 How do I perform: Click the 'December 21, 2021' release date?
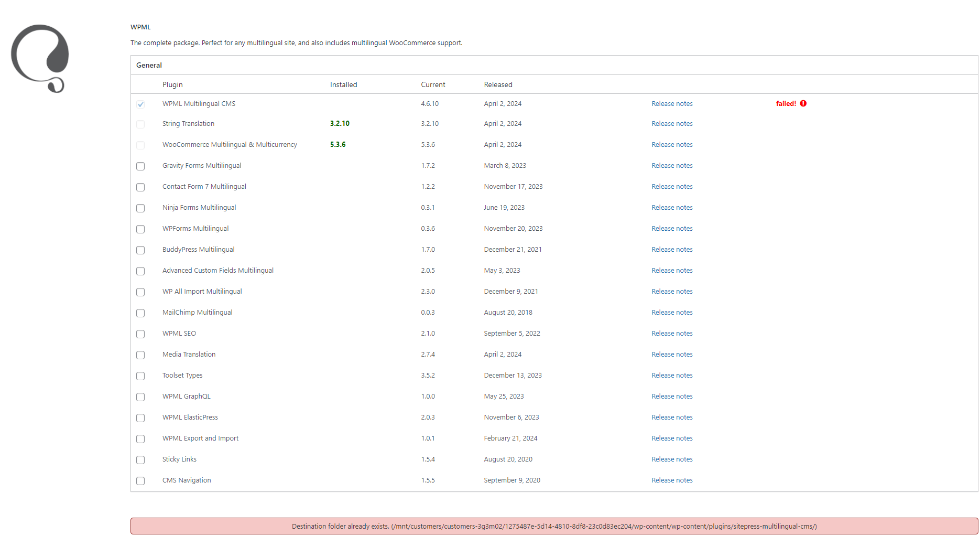(x=513, y=250)
